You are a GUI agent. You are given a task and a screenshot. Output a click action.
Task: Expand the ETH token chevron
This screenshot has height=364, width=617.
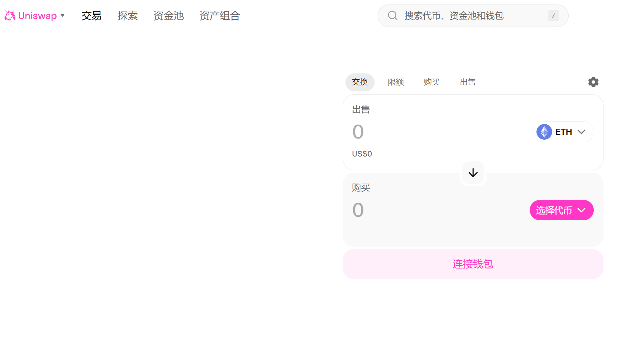[581, 132]
